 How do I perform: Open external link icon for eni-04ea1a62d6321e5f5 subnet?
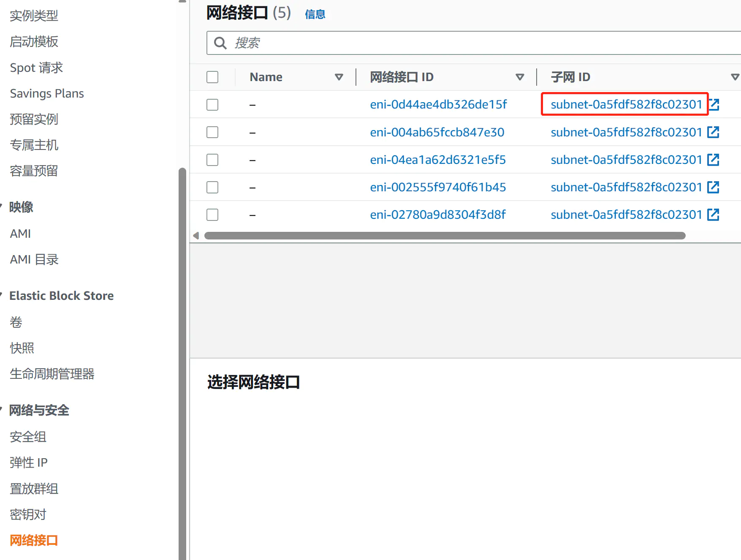click(x=713, y=160)
